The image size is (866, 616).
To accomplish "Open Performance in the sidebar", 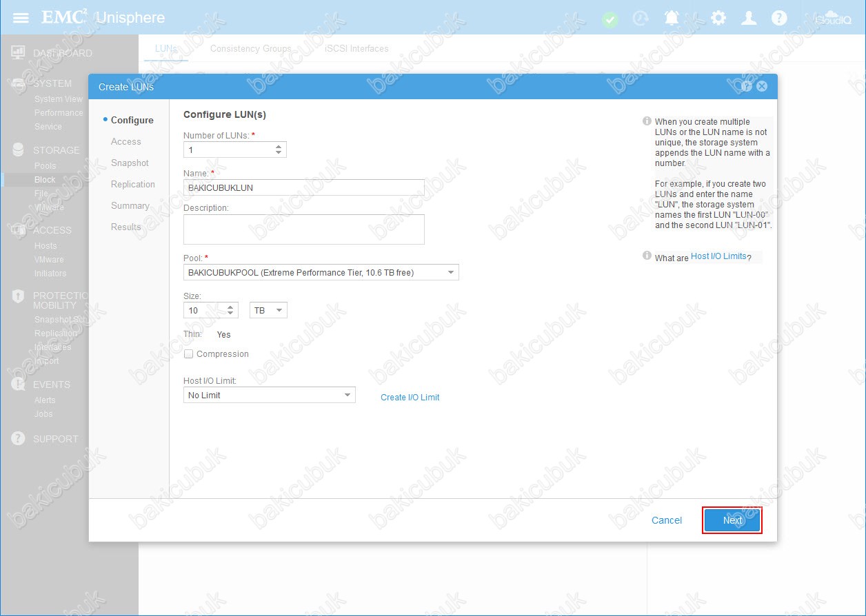I will (x=59, y=113).
